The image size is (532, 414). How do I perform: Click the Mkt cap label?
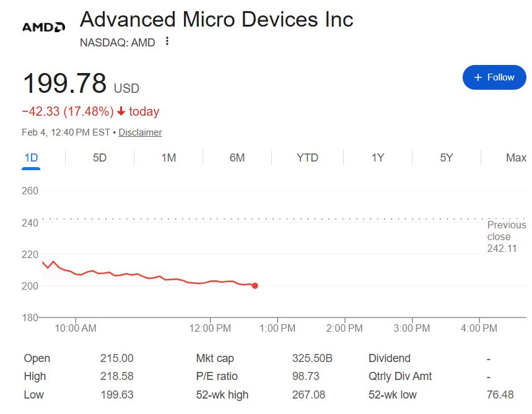[x=215, y=358]
